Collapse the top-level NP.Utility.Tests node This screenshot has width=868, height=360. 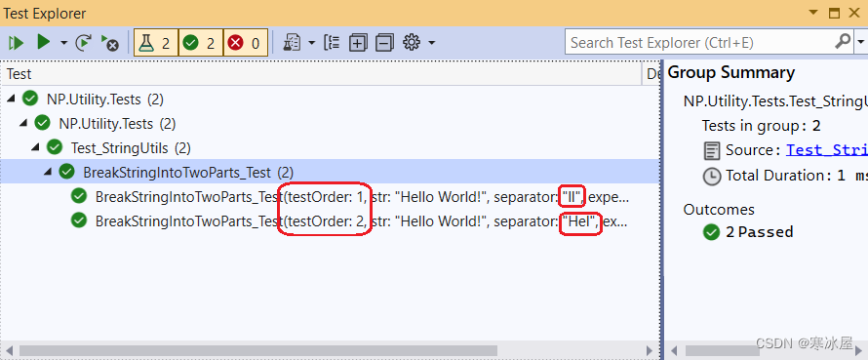pos(11,100)
